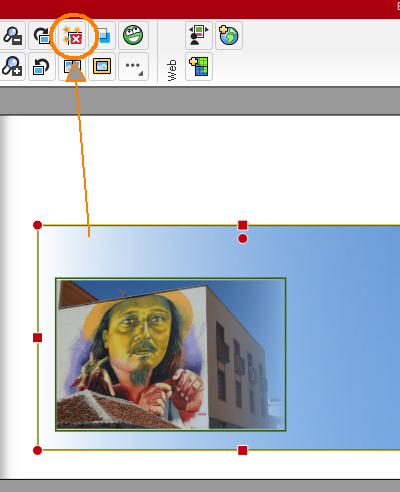Click the green grid with plus icon
This screenshot has width=400, height=492.
coord(199,66)
